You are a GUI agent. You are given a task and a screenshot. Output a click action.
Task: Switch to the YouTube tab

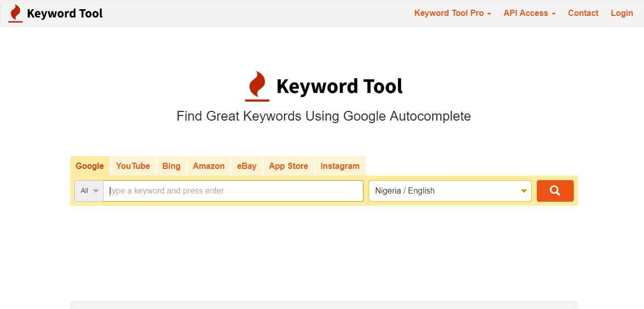[x=133, y=166]
